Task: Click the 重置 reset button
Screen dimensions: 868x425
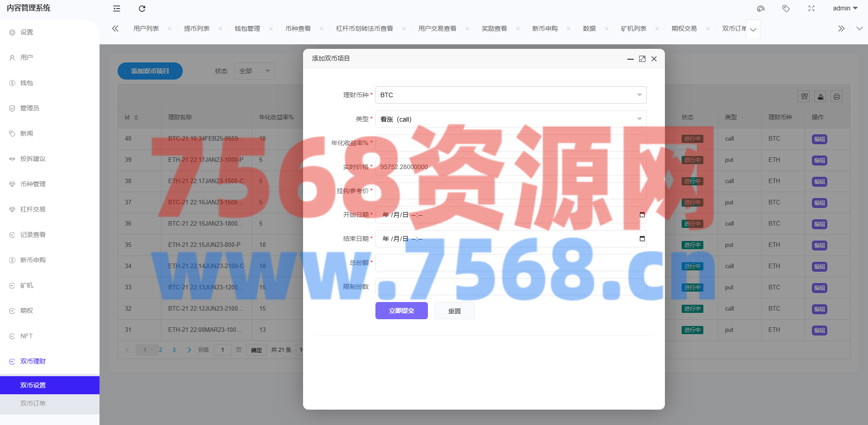Action: [454, 311]
